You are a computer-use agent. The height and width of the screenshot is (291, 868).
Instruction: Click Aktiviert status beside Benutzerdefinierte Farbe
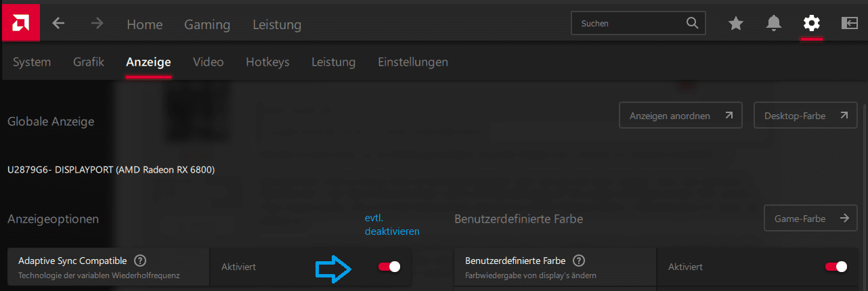click(685, 267)
